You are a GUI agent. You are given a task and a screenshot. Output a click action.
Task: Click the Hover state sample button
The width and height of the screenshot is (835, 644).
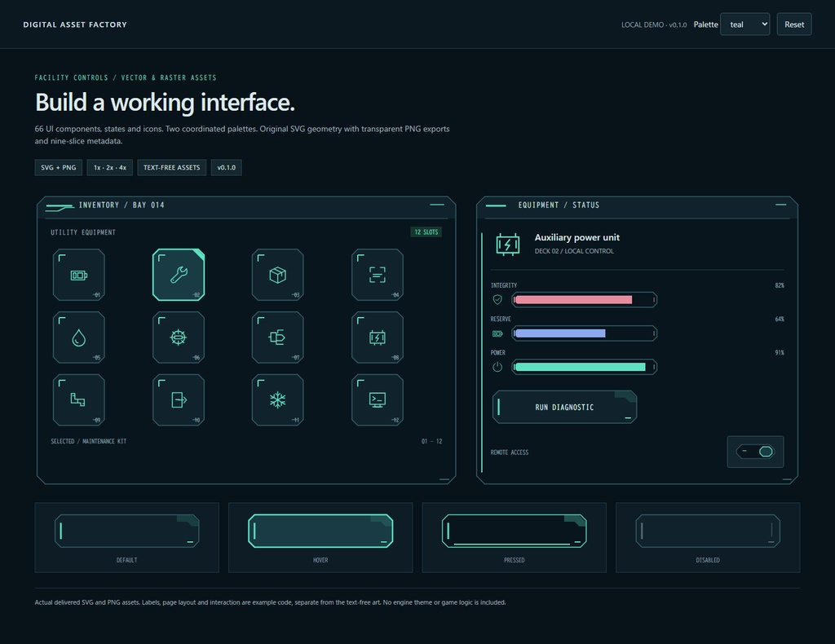click(320, 531)
